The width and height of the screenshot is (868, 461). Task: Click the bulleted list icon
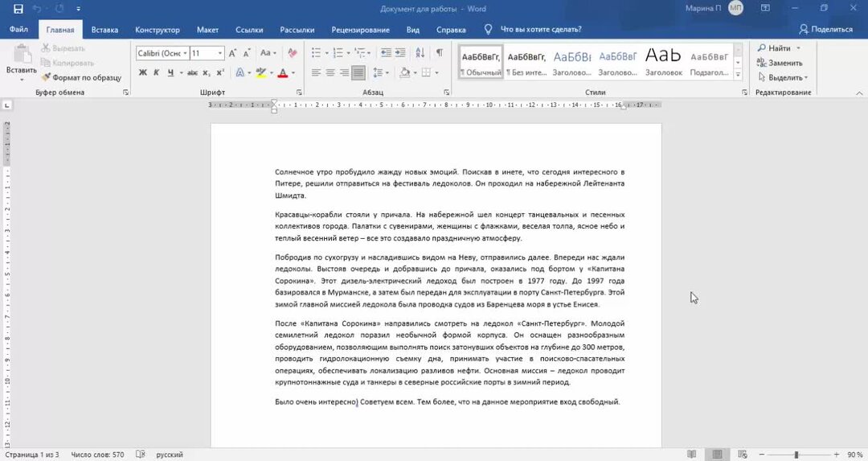pyautogui.click(x=316, y=53)
